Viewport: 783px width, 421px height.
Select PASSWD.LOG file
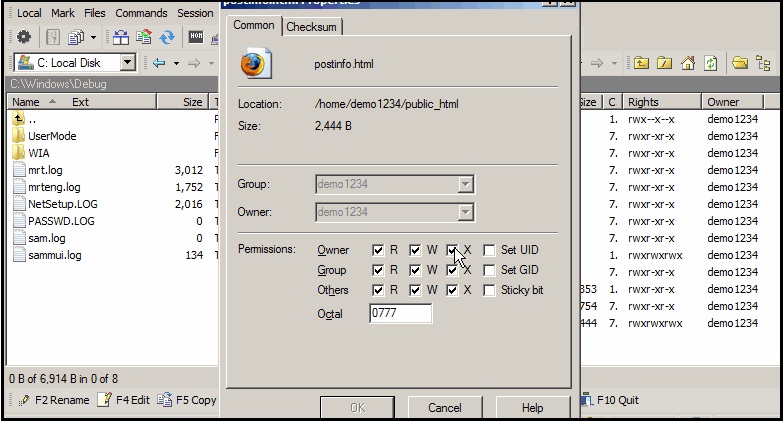pos(53,221)
